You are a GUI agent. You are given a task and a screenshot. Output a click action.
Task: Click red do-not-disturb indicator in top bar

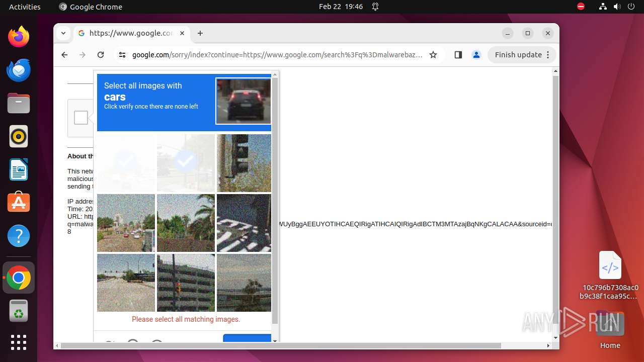(581, 7)
